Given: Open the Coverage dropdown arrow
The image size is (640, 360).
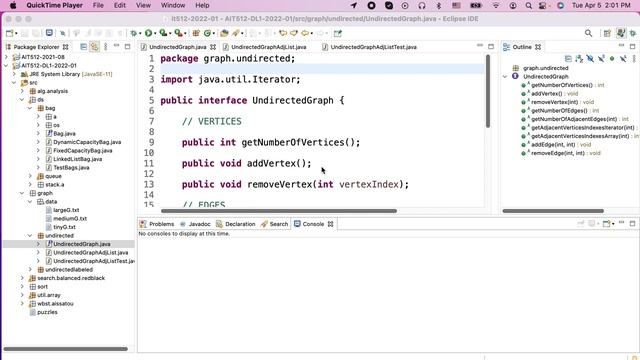Looking at the screenshot, I should pyautogui.click(x=170, y=33).
